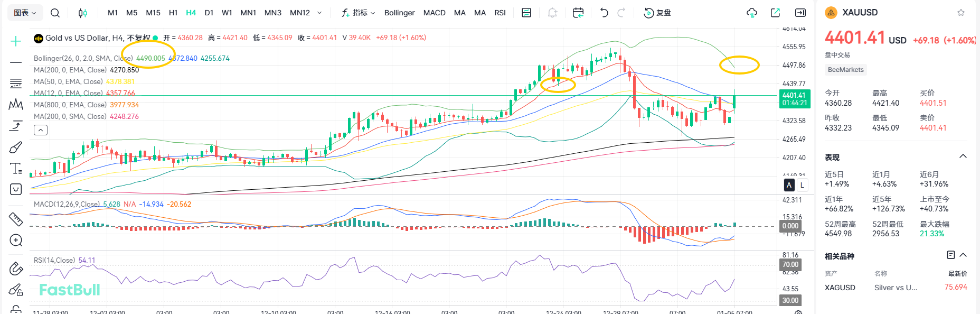Image resolution: width=980 pixels, height=314 pixels.
Task: Add the RSI indicator shortcut
Action: point(500,13)
